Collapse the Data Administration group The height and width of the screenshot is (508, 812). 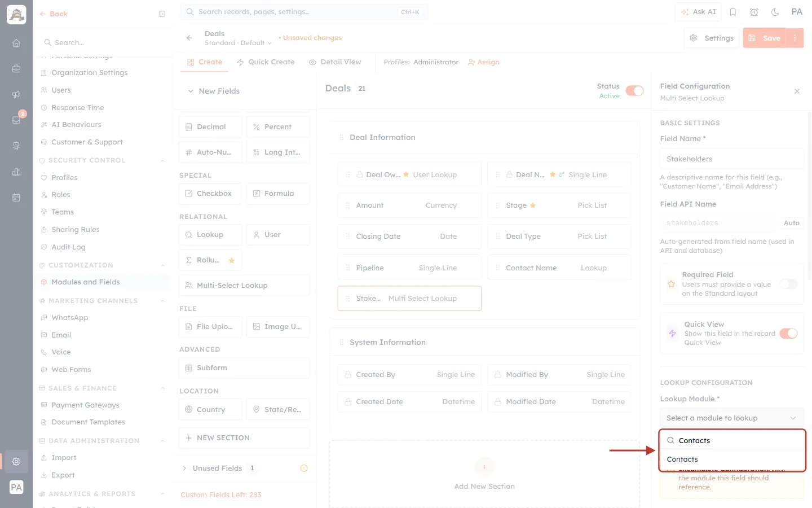(x=163, y=441)
